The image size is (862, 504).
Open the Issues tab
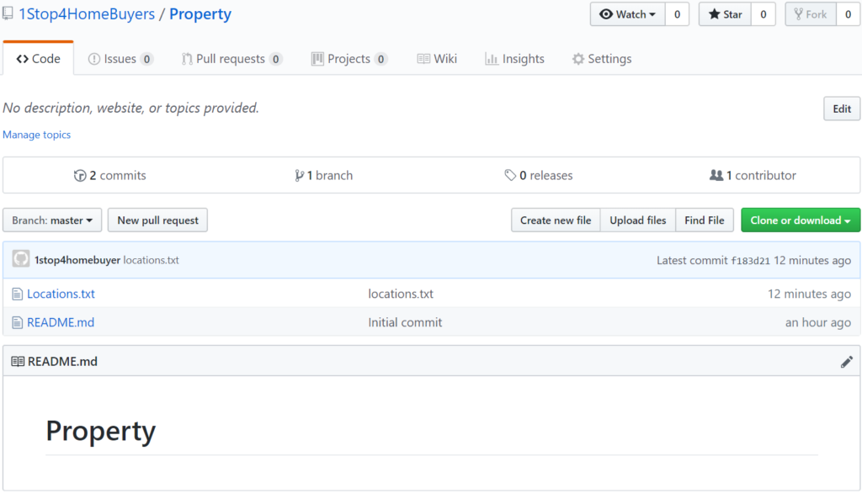click(x=120, y=59)
